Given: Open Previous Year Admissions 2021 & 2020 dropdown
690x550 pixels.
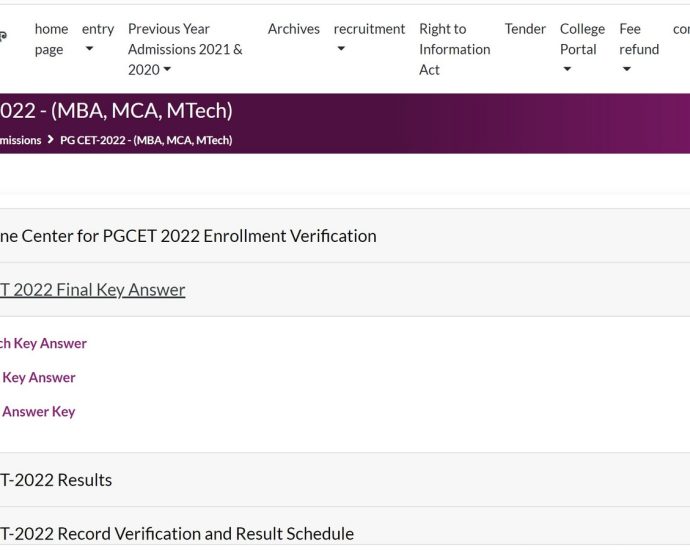Looking at the screenshot, I should [x=185, y=49].
